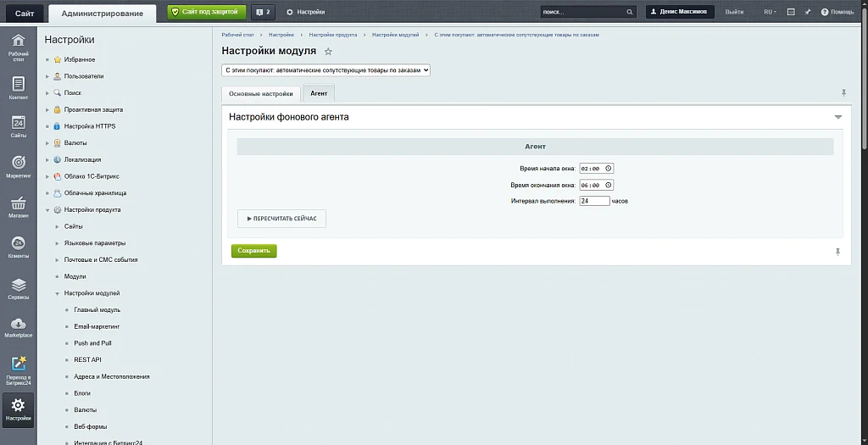
Task: Add page to favorites with star icon
Action: click(328, 52)
